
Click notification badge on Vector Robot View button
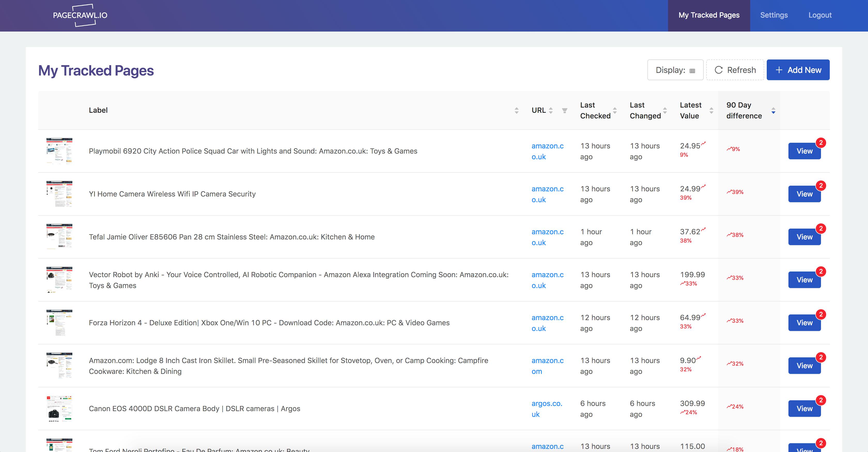click(x=821, y=272)
